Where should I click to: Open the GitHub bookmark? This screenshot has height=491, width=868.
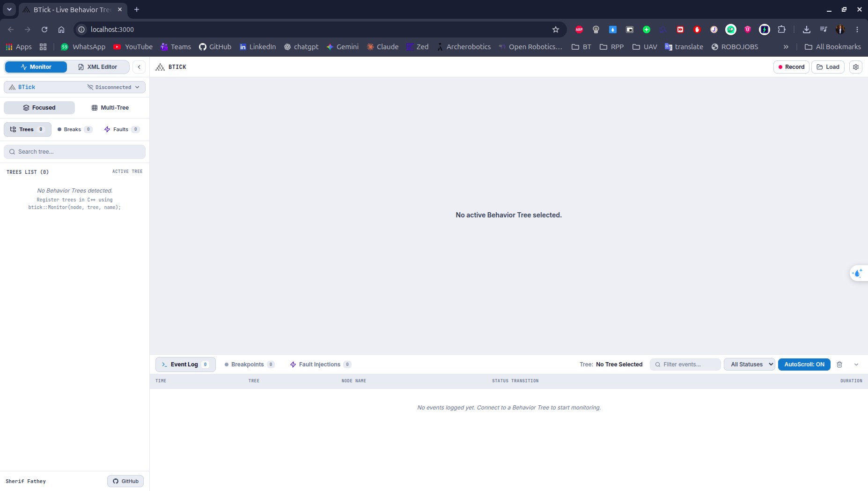pyautogui.click(x=215, y=47)
